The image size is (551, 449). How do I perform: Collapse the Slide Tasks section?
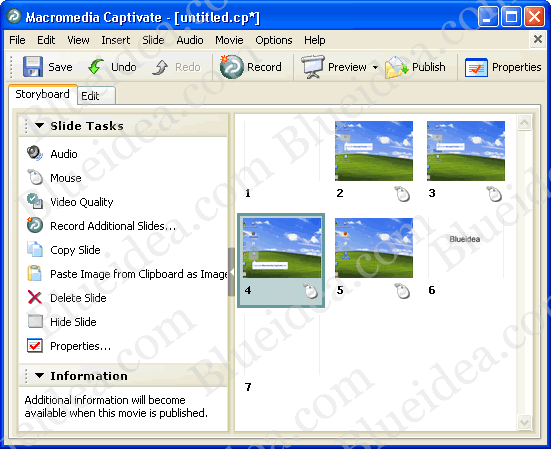[39, 125]
